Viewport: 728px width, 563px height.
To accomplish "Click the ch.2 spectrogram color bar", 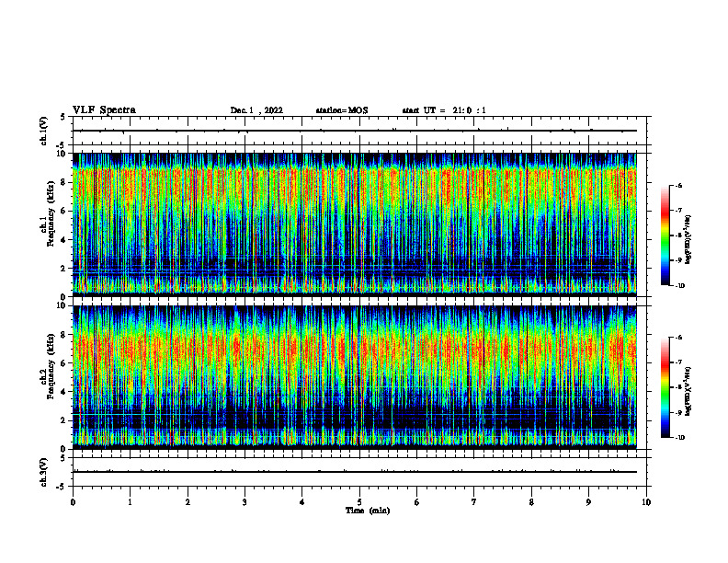I will coord(665,387).
